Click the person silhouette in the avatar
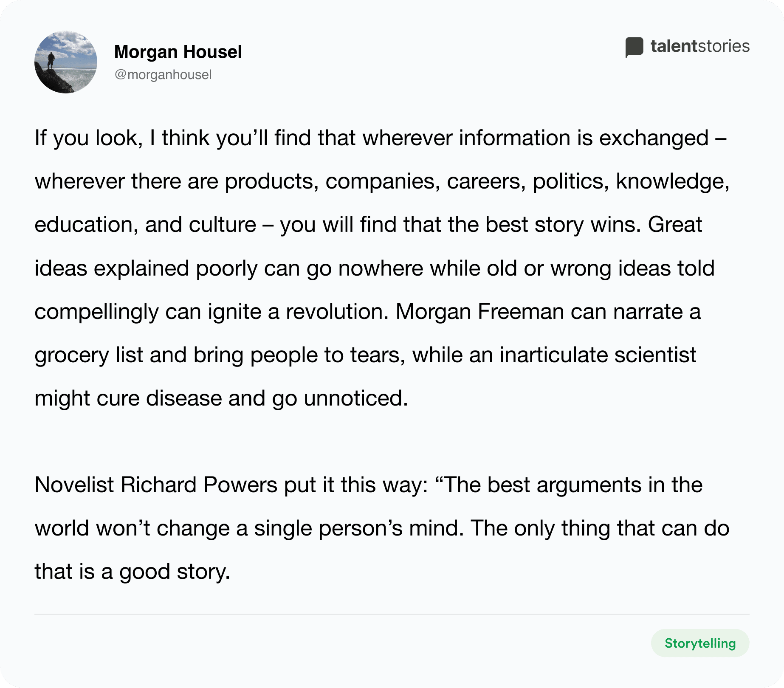 [x=51, y=60]
